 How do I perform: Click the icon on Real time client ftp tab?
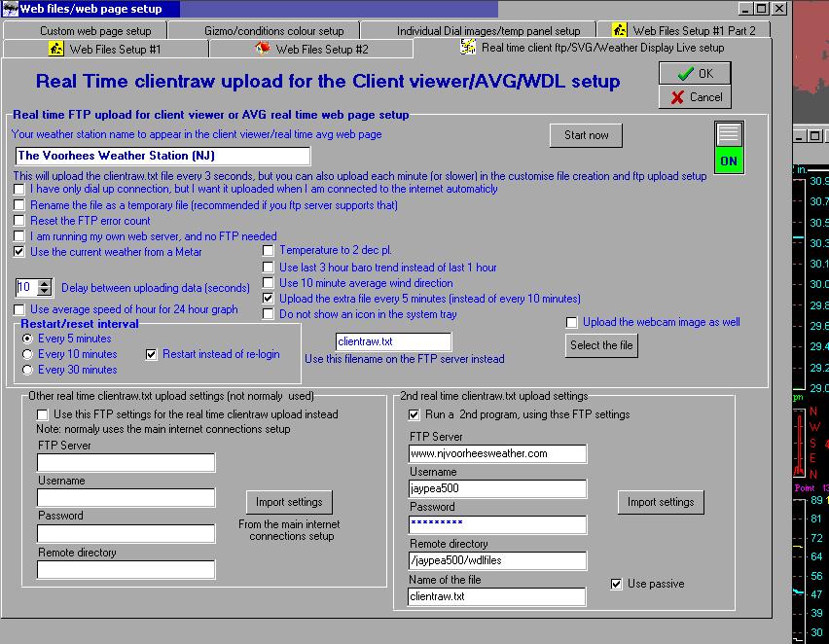point(468,47)
